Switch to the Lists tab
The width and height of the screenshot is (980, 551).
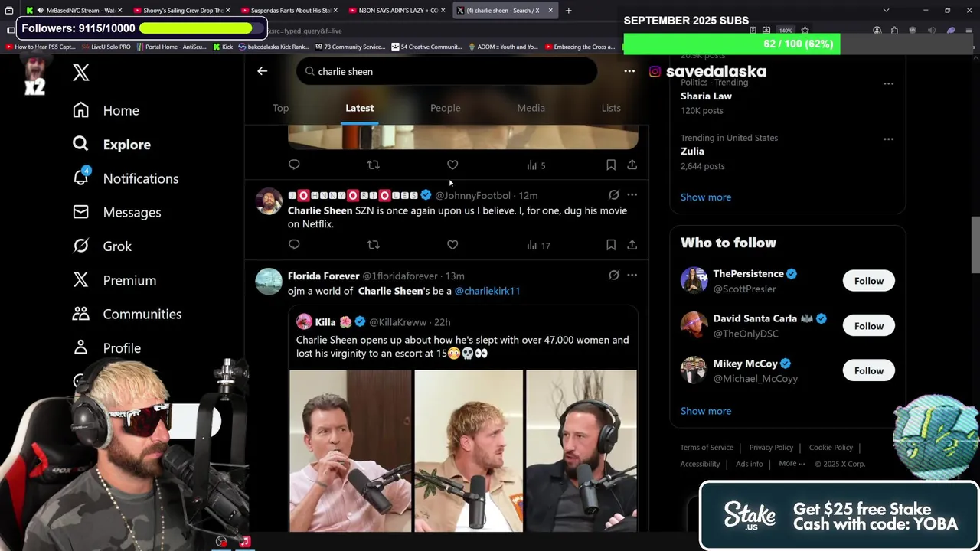611,108
